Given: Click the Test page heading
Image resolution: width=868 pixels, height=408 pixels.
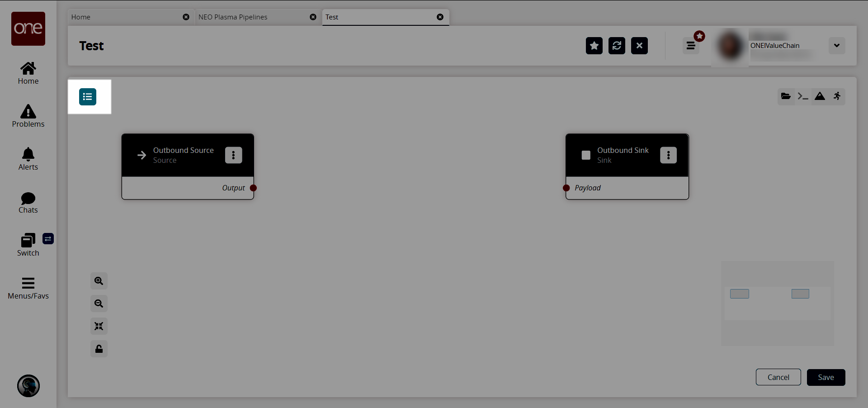Looking at the screenshot, I should 92,46.
